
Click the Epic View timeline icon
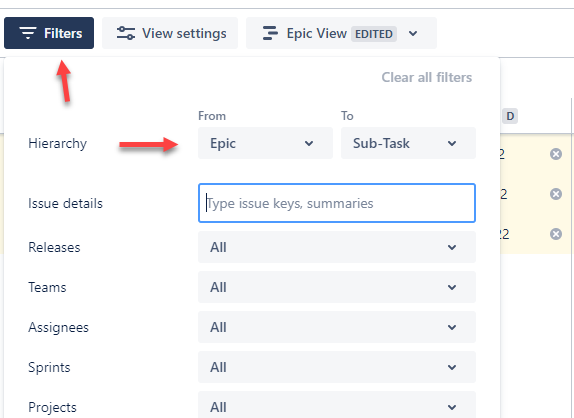[270, 33]
